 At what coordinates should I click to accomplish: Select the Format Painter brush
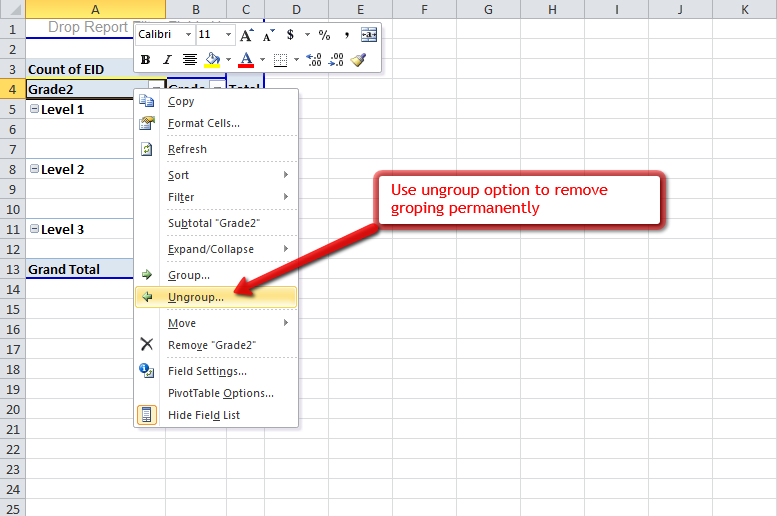tap(358, 60)
